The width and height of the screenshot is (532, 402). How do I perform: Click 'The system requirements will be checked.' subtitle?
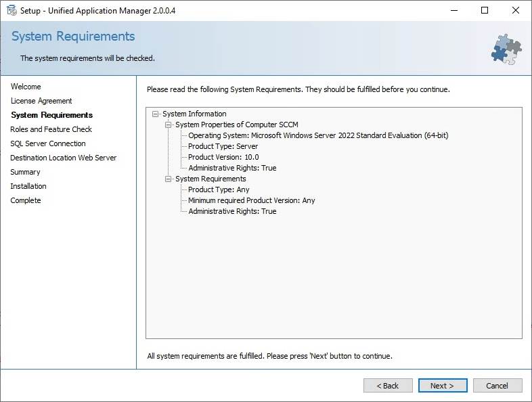87,58
